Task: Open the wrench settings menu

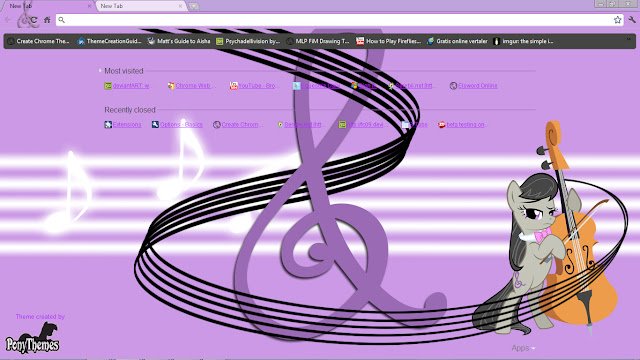Action: point(632,20)
